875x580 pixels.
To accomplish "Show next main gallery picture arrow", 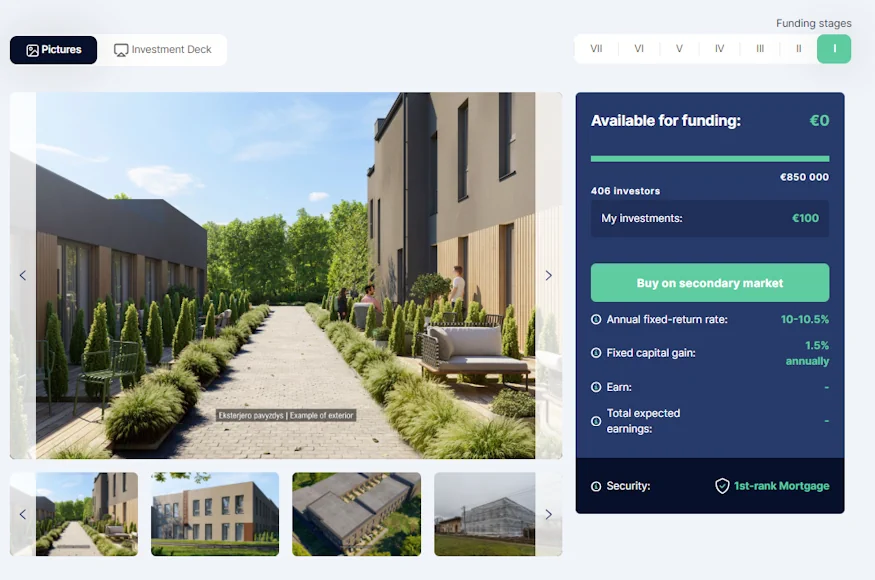I will pos(549,275).
